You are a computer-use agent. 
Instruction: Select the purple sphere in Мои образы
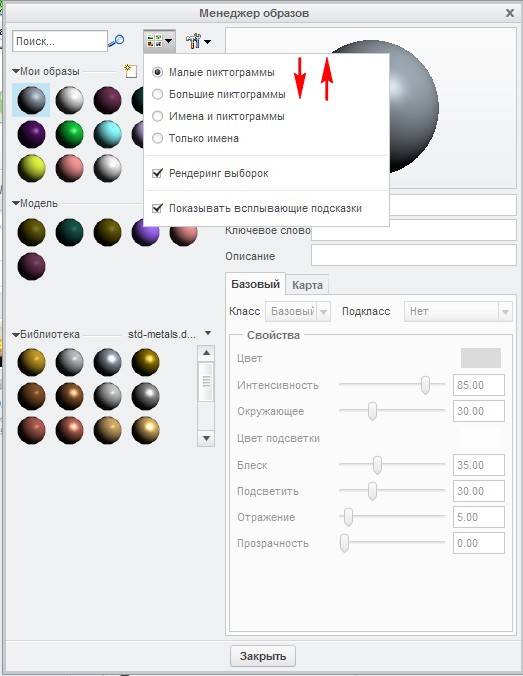pos(31,134)
